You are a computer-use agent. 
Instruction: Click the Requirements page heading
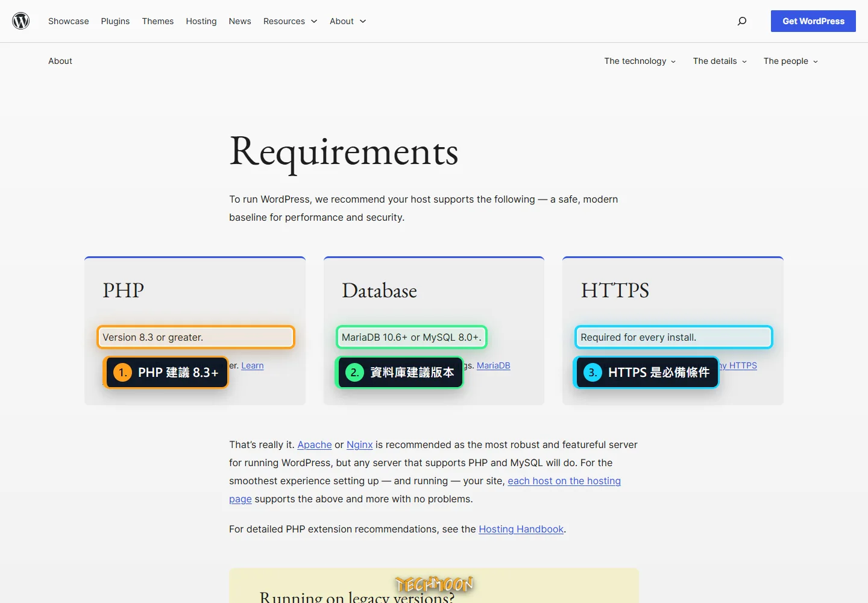click(344, 152)
